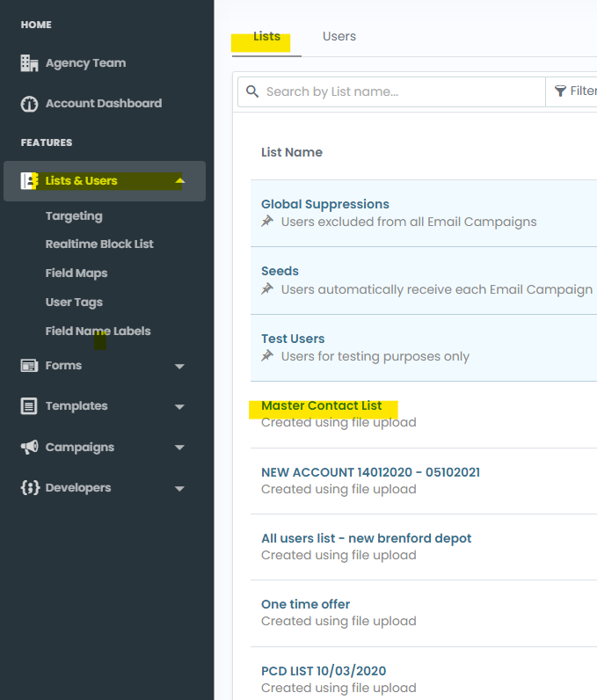Click 'Created using file upload' under One time offer

pyautogui.click(x=339, y=622)
